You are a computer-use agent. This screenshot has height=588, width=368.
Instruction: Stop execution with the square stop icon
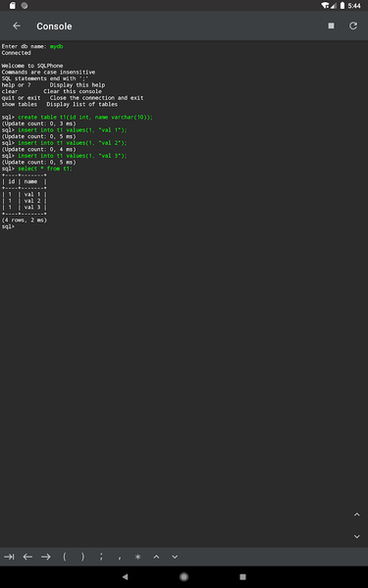[x=331, y=25]
